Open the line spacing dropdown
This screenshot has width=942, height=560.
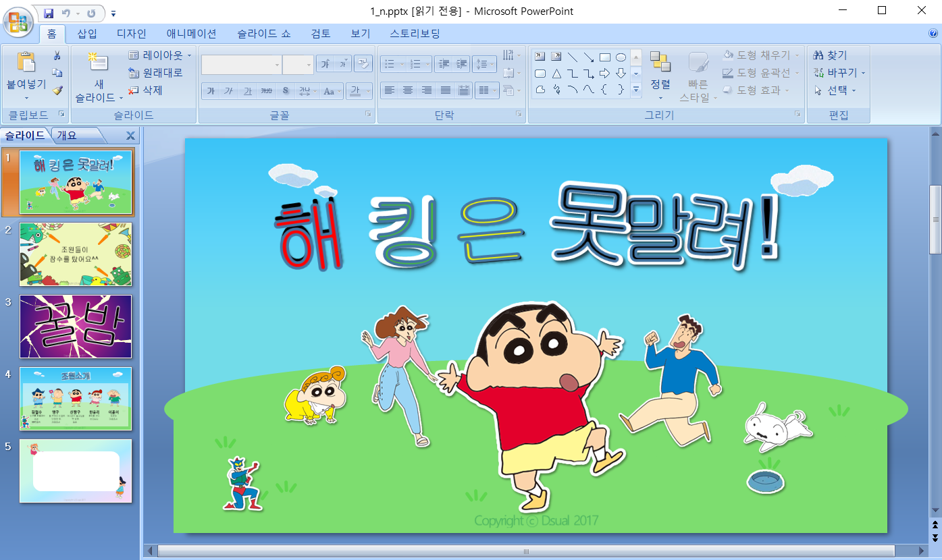(x=484, y=64)
